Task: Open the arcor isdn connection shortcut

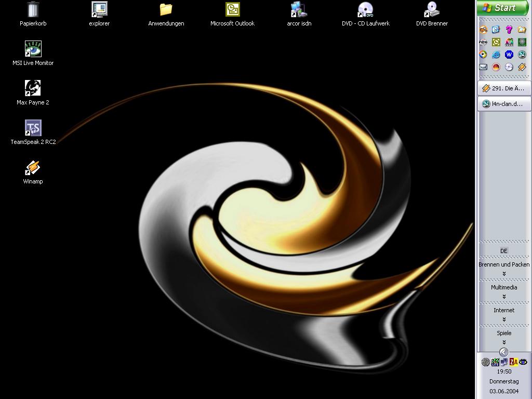Action: pyautogui.click(x=299, y=9)
